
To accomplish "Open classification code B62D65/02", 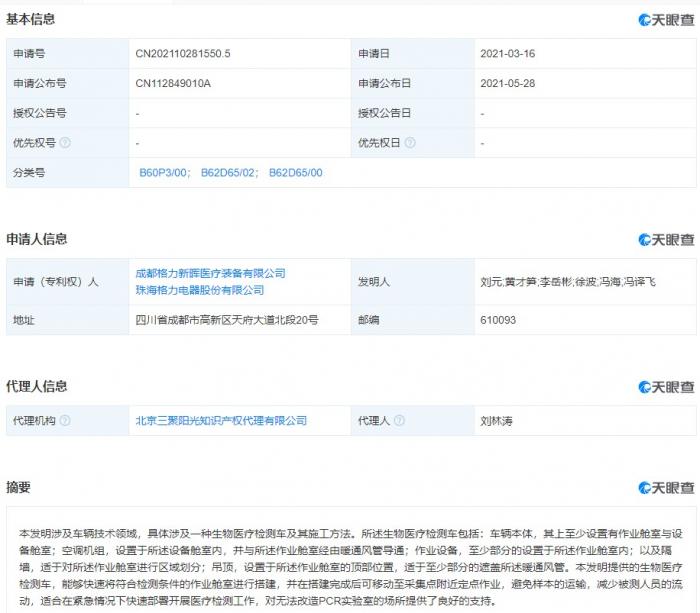I will tap(228, 173).
